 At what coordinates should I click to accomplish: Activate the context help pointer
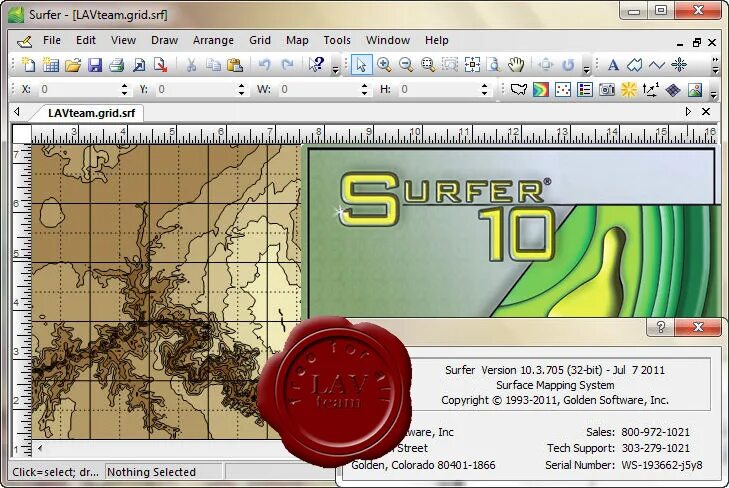click(316, 65)
